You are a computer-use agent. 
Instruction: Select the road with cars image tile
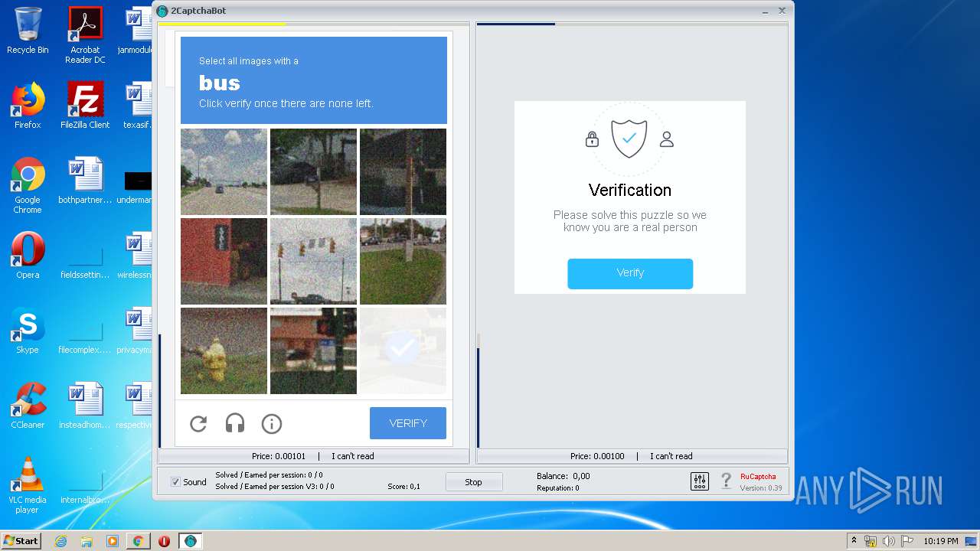pyautogui.click(x=224, y=171)
